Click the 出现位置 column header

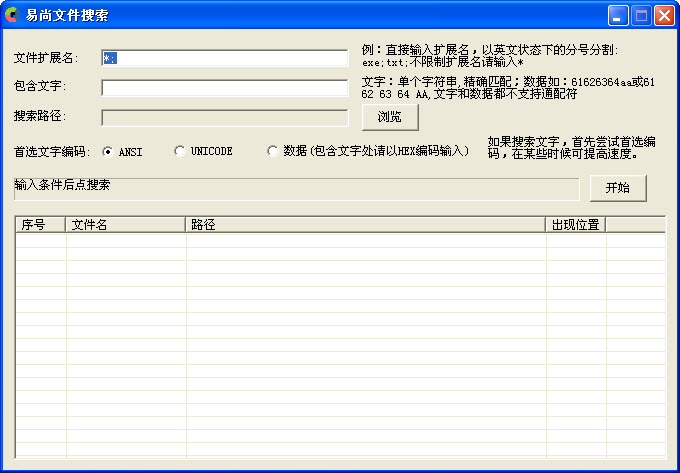tap(576, 225)
